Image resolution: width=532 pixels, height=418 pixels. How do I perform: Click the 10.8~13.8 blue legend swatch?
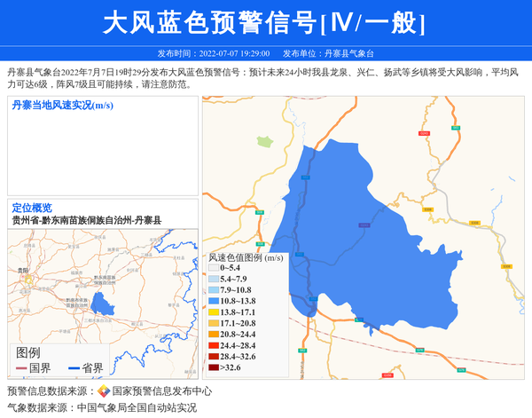213,302
